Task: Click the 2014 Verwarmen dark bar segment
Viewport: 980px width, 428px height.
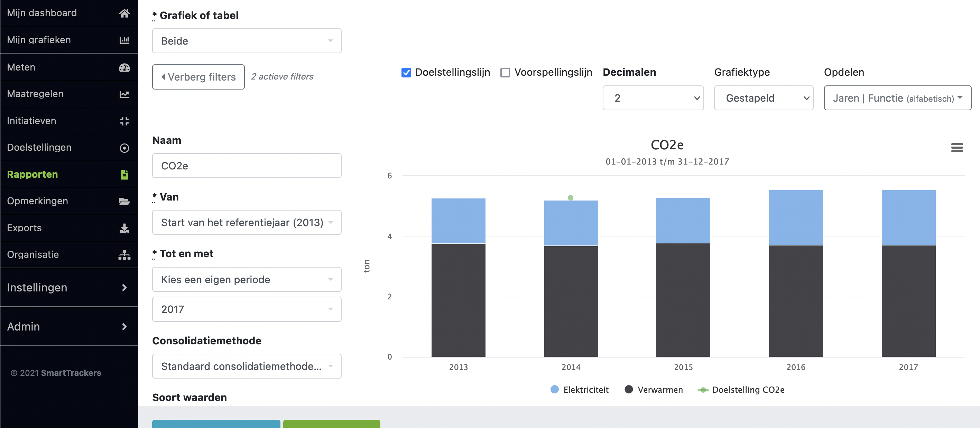Action: click(x=571, y=301)
